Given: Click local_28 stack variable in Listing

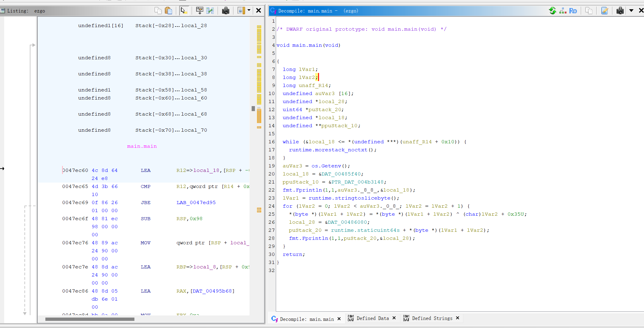Looking at the screenshot, I should point(194,26).
